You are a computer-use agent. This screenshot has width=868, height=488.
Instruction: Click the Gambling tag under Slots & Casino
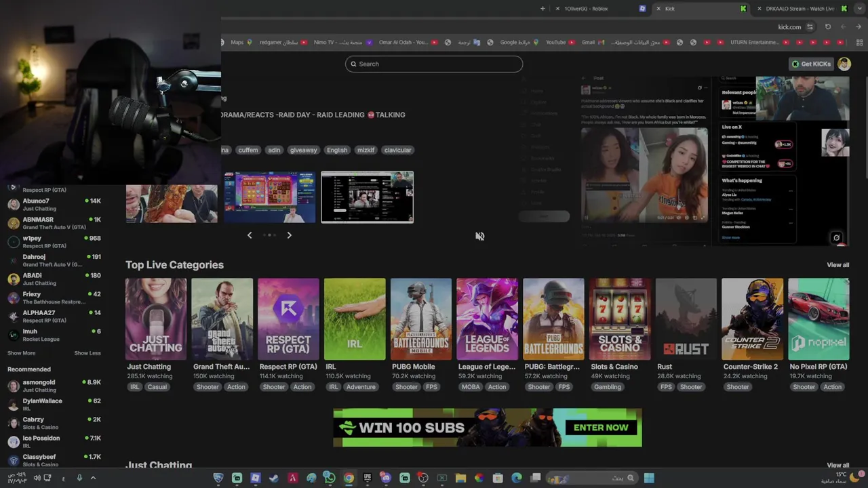click(x=607, y=387)
